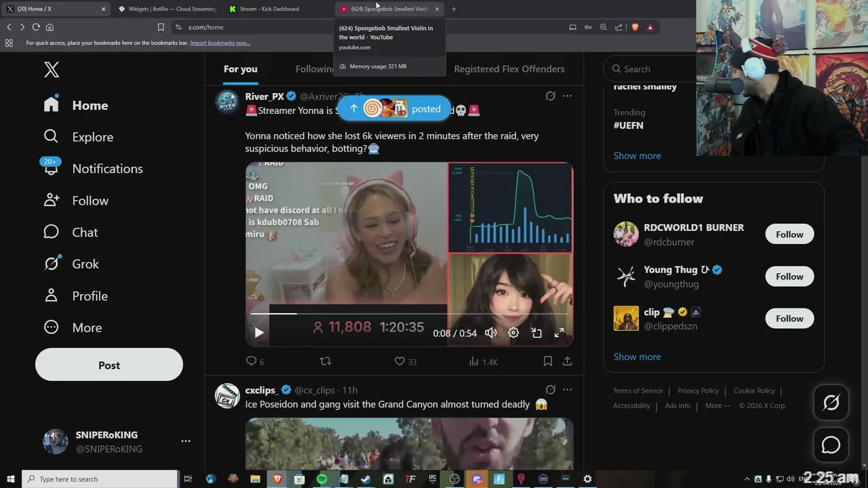
Task: Click the browser home button
Action: pyautogui.click(x=50, y=27)
